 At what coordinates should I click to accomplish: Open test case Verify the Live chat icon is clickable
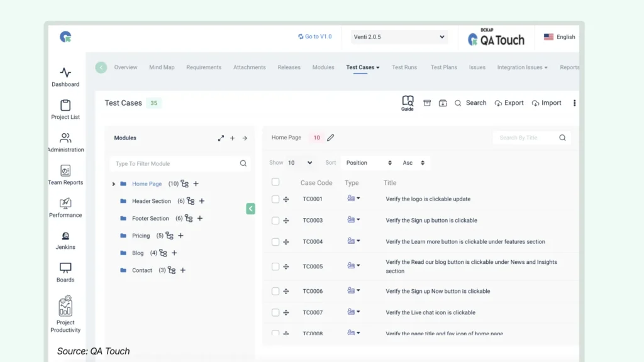(x=430, y=312)
